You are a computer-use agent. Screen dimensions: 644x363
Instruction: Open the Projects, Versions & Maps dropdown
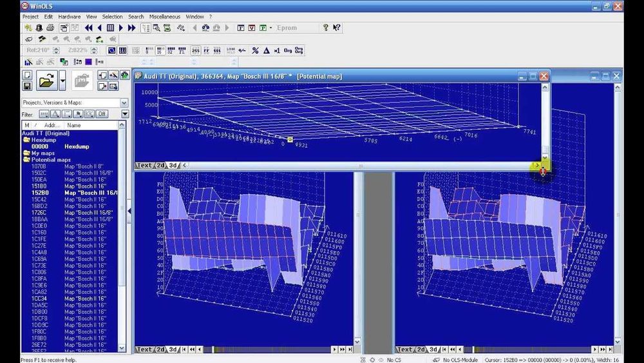pos(124,103)
